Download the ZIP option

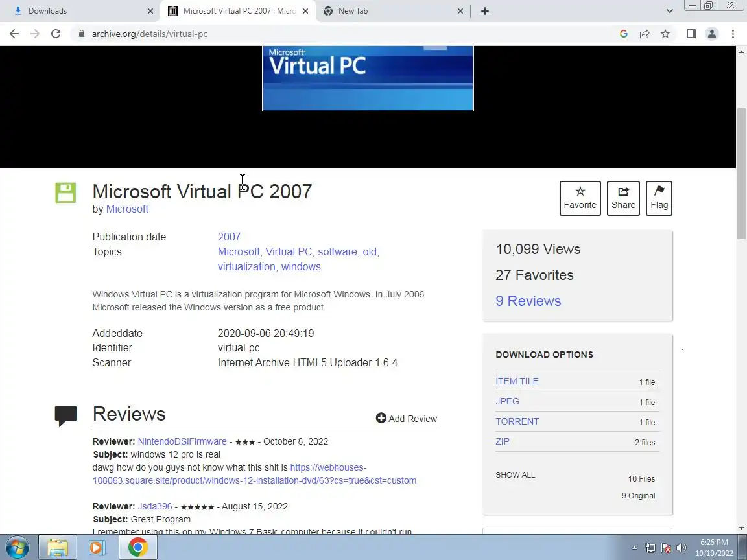502,441
